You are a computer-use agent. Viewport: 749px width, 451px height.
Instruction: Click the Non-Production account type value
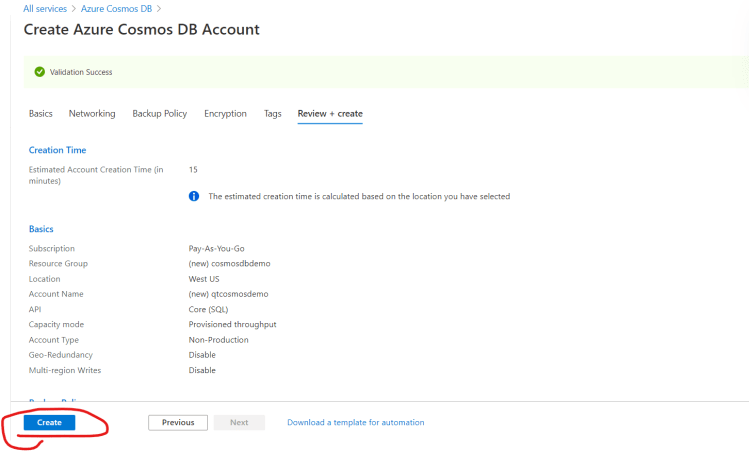219,340
